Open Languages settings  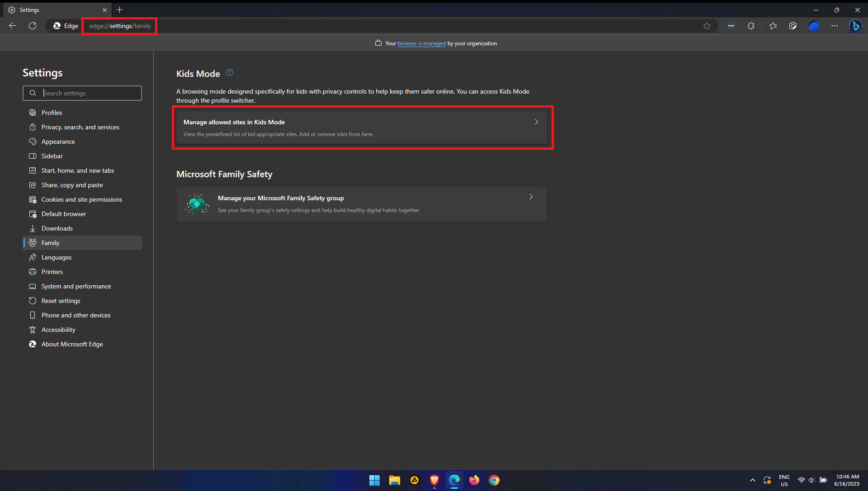[x=82, y=257]
